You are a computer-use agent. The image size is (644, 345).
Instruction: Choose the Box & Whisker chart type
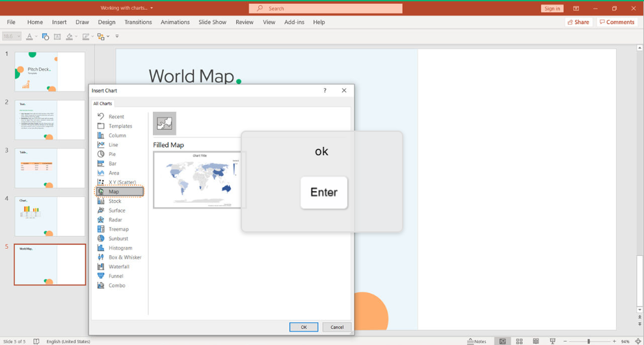click(x=120, y=257)
